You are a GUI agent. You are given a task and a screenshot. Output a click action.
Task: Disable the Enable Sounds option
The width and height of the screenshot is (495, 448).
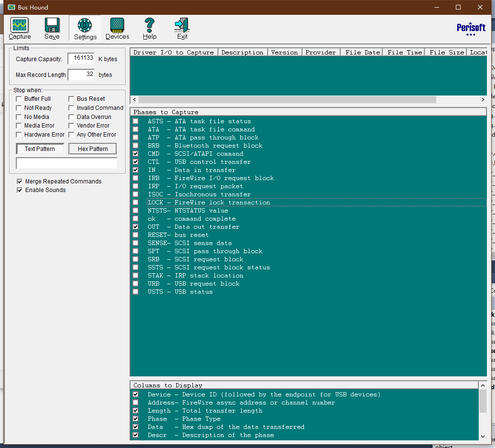20,190
